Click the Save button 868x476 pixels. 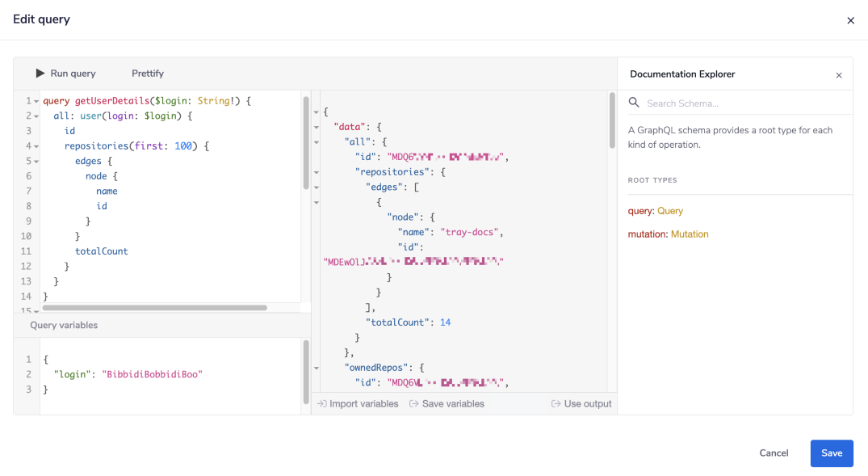coord(832,453)
